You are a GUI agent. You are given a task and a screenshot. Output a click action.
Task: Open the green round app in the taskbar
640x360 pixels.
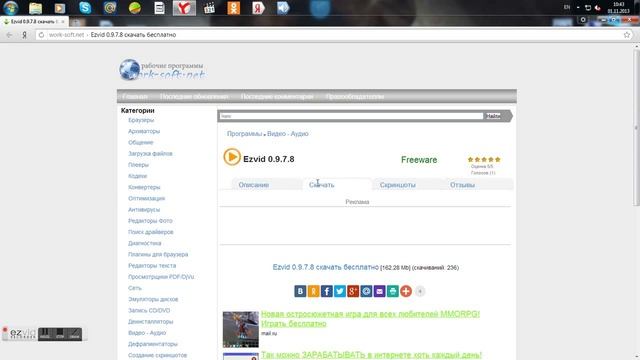[x=135, y=8]
